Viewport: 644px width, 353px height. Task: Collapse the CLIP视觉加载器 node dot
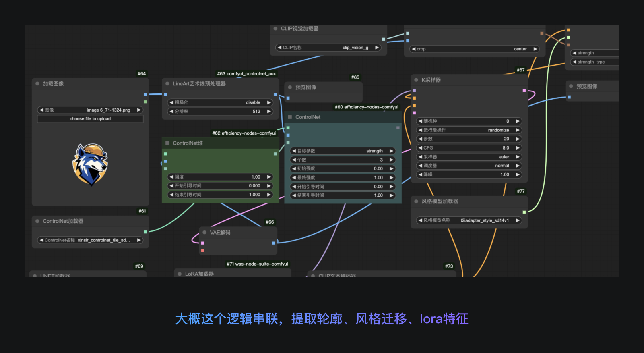coord(276,29)
